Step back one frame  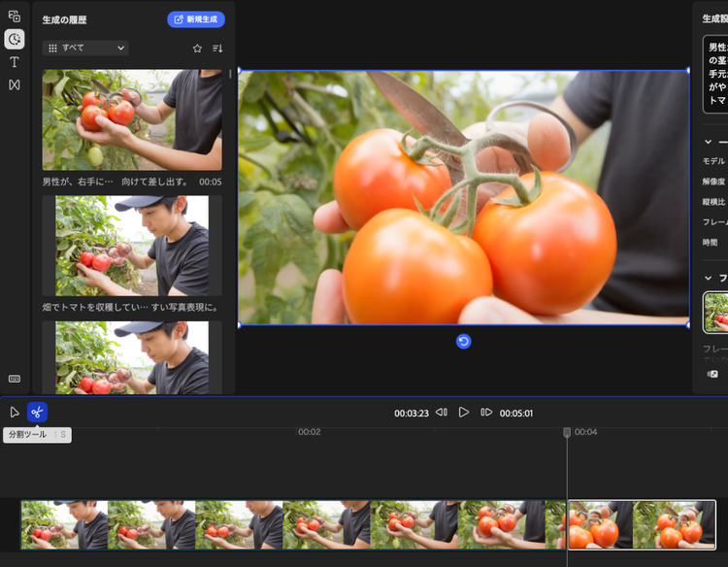click(x=442, y=413)
